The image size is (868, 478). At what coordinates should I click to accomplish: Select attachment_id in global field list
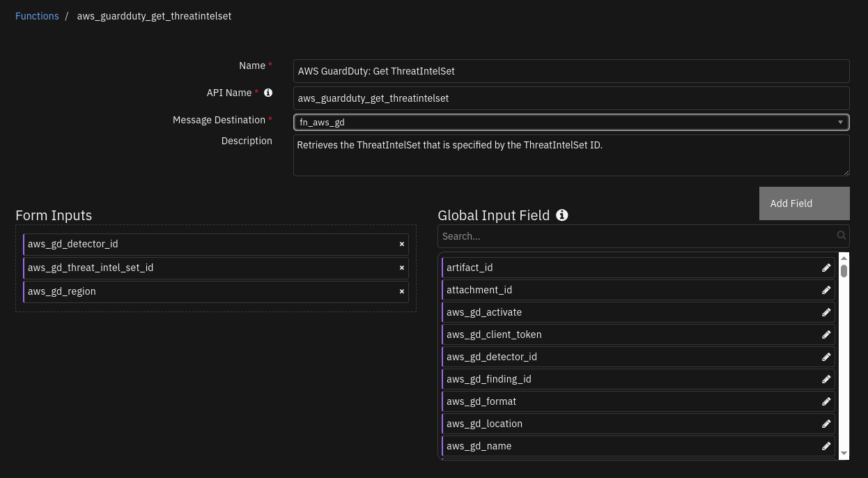point(638,290)
